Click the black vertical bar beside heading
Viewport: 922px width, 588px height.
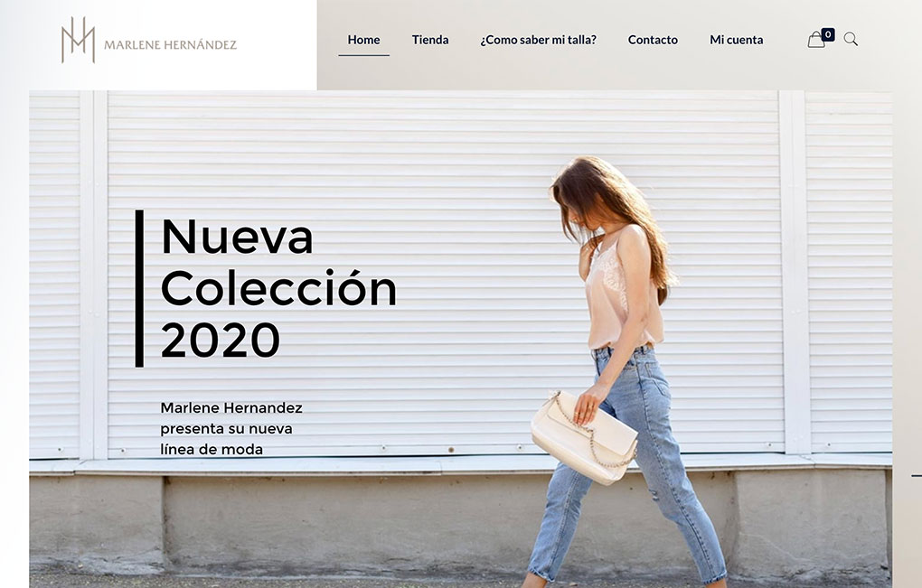pos(139,288)
